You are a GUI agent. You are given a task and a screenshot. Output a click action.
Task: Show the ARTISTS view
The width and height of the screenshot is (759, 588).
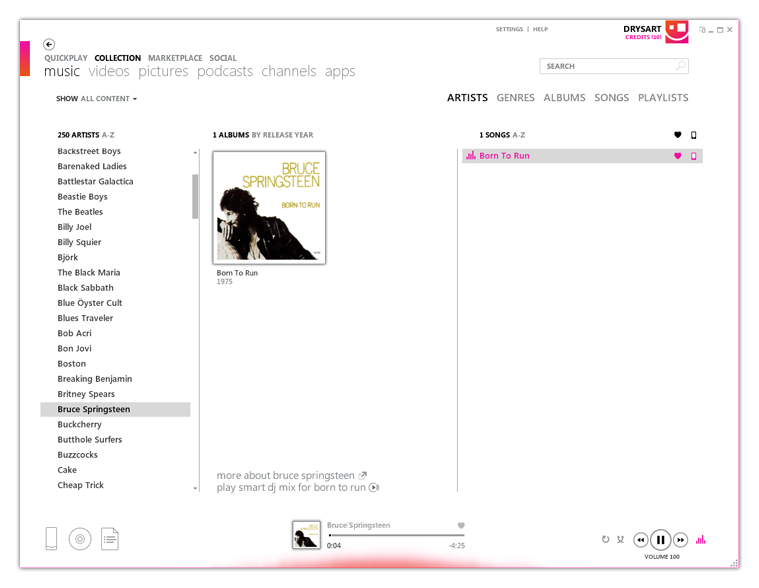467,98
